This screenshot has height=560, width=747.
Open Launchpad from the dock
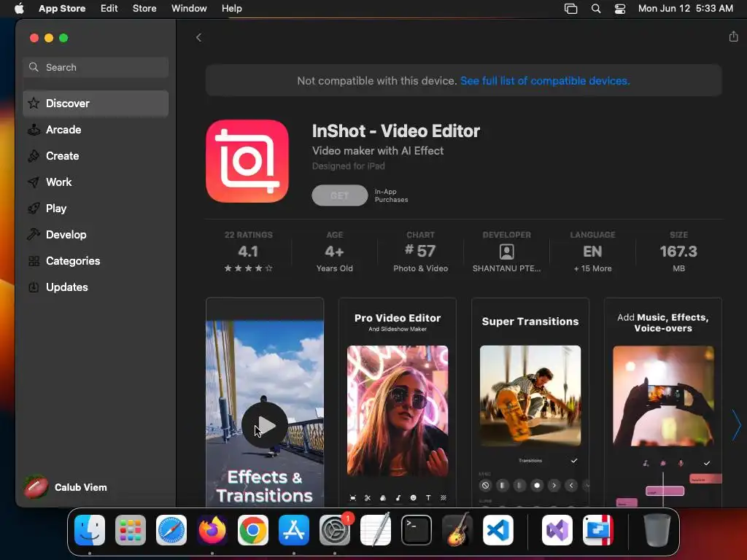[x=131, y=530]
